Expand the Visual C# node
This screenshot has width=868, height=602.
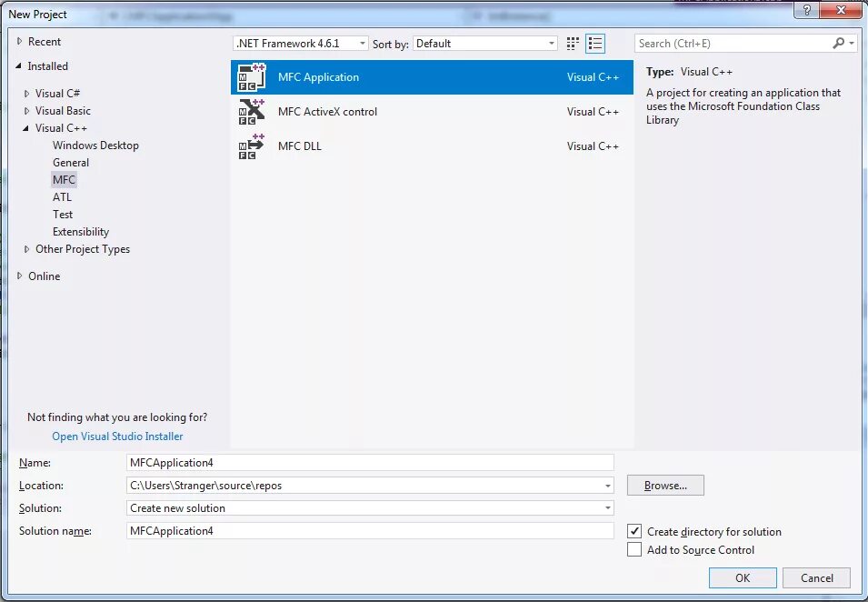[26, 94]
